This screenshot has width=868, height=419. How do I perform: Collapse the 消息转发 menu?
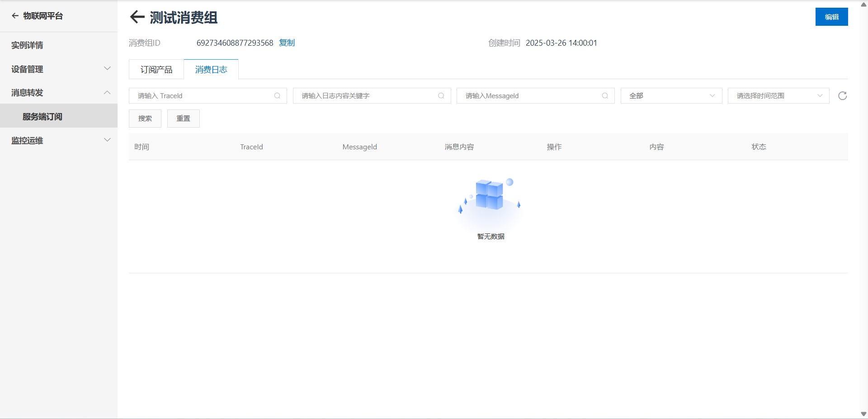point(59,92)
